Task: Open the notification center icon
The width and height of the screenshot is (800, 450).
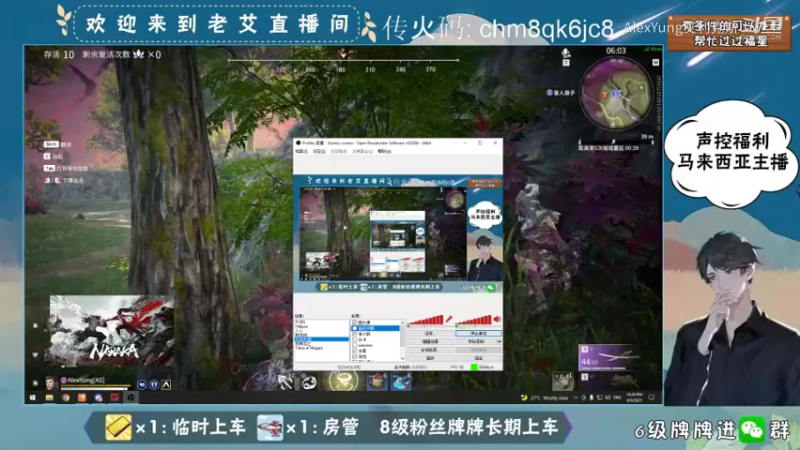Action: pyautogui.click(x=652, y=397)
